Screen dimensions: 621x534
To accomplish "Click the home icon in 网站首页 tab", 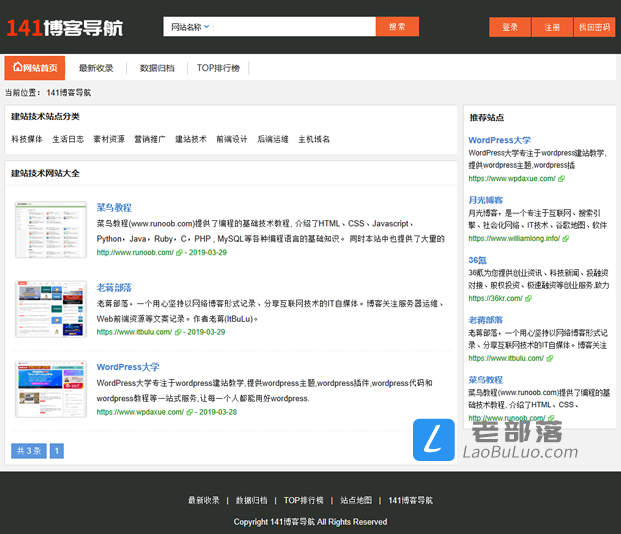I will click(17, 67).
